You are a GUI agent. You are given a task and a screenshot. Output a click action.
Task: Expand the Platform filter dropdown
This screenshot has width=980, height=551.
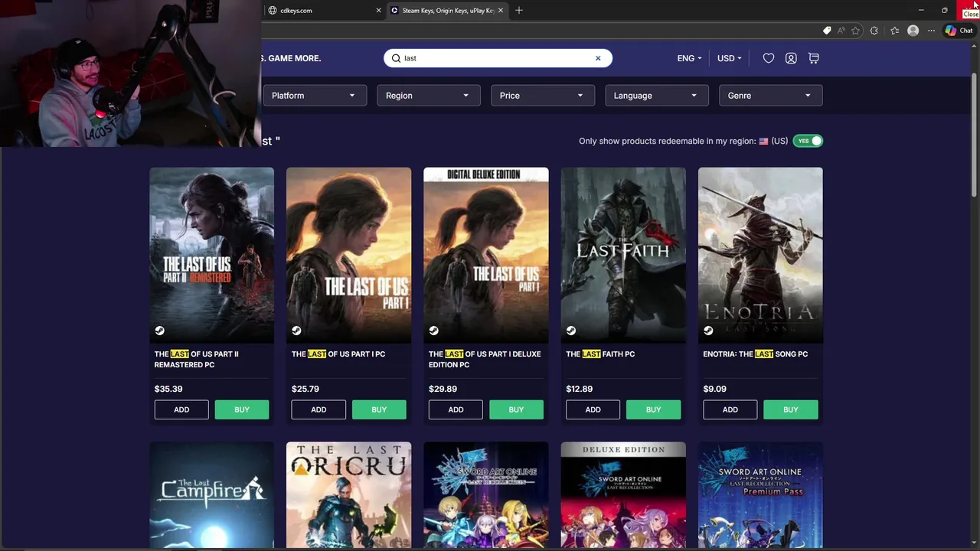coord(314,96)
